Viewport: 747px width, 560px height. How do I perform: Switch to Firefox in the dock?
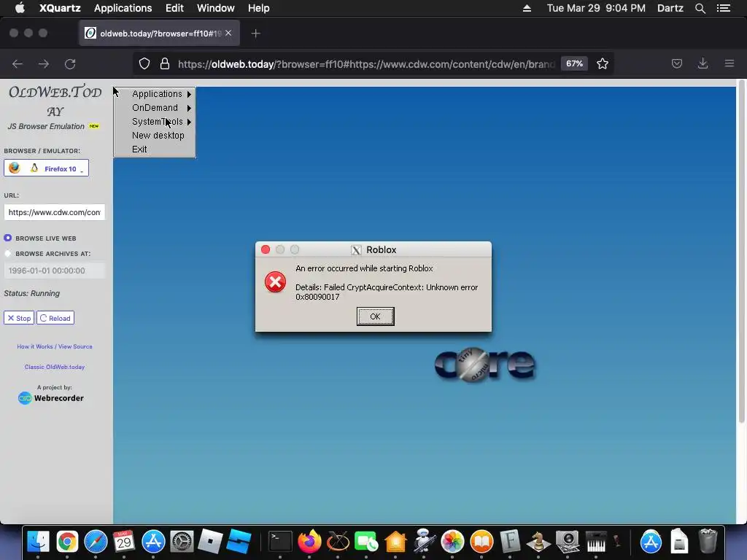tap(309, 542)
